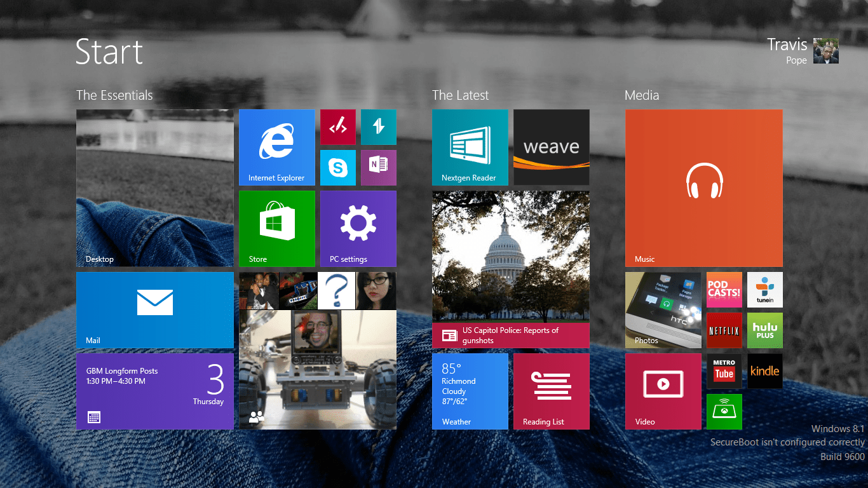Viewport: 868px width, 488px height.
Task: Open the Metro Tube tile
Action: point(724,371)
